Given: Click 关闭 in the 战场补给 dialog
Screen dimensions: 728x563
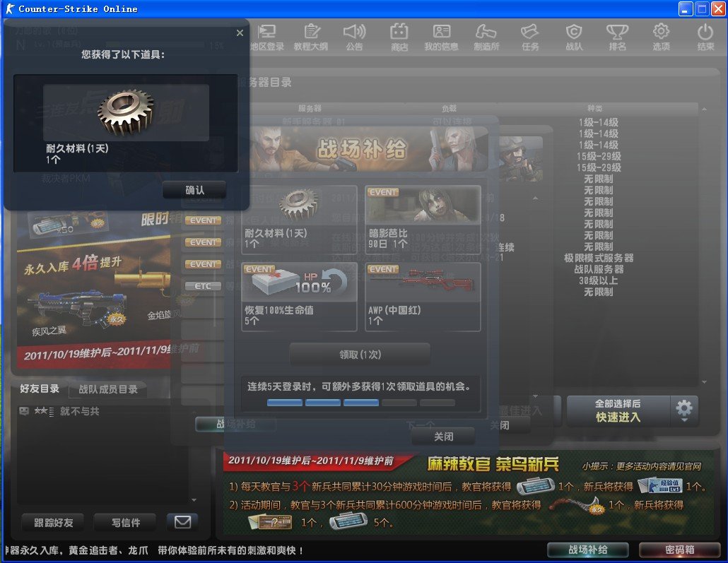Looking at the screenshot, I should 443,437.
